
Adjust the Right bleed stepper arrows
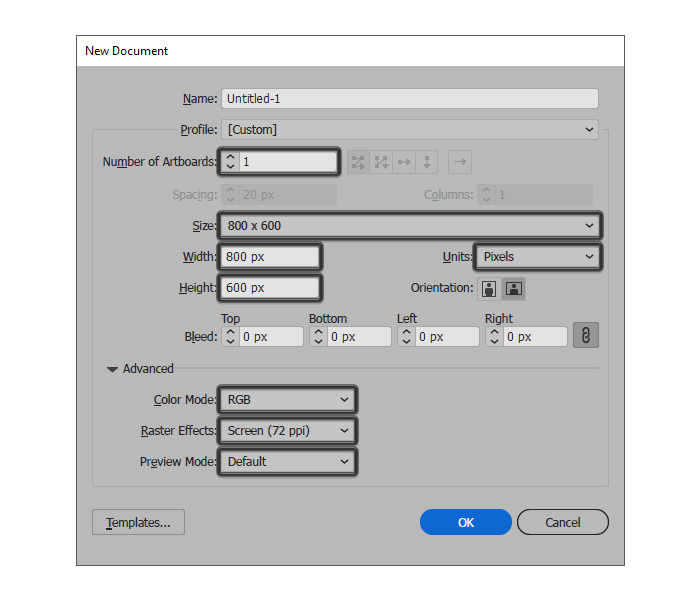tap(494, 337)
